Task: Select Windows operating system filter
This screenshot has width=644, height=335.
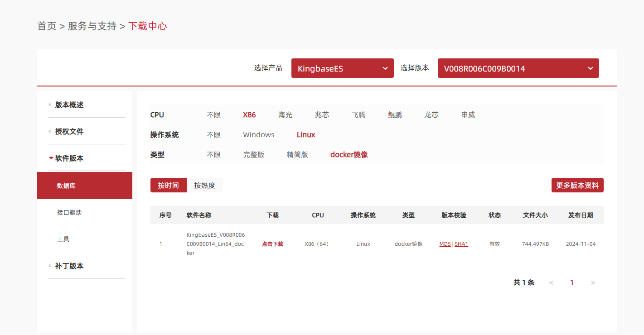Action: coord(259,134)
